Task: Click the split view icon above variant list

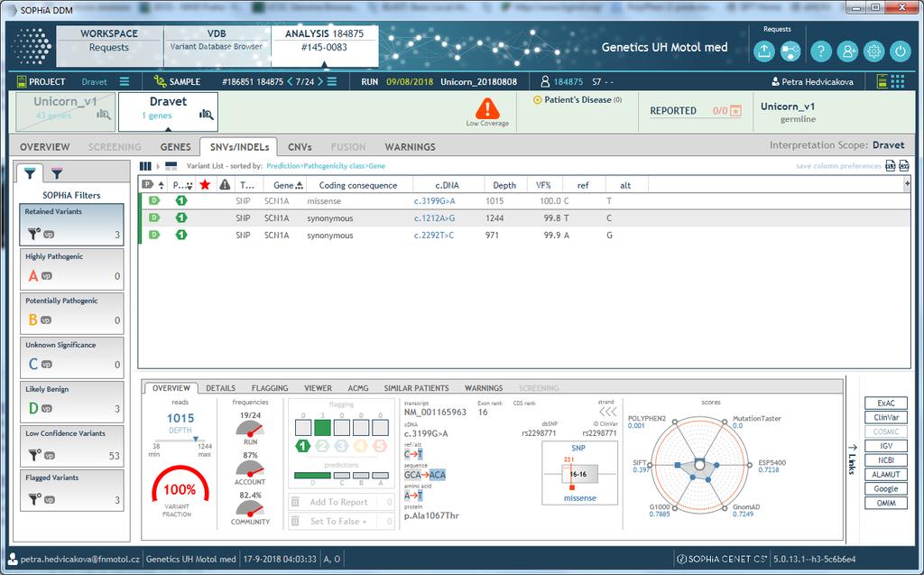Action: tap(171, 166)
